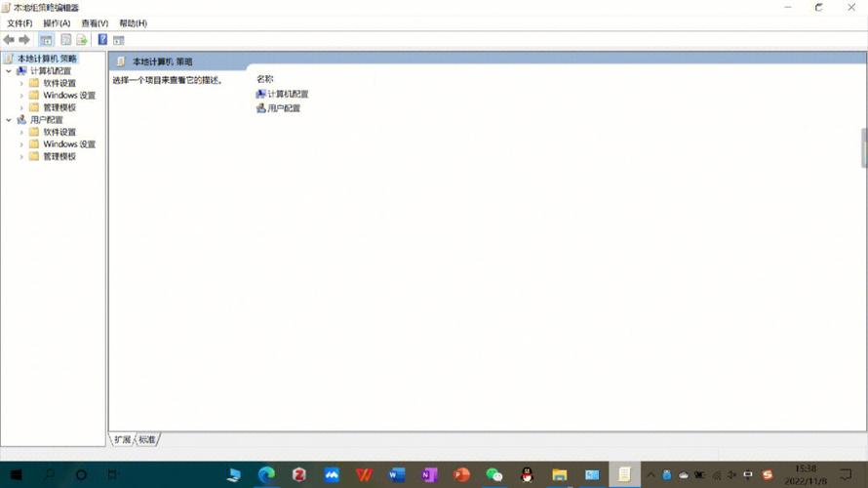Select 计算机配置 item in right list
The width and height of the screenshot is (868, 488).
pos(282,94)
